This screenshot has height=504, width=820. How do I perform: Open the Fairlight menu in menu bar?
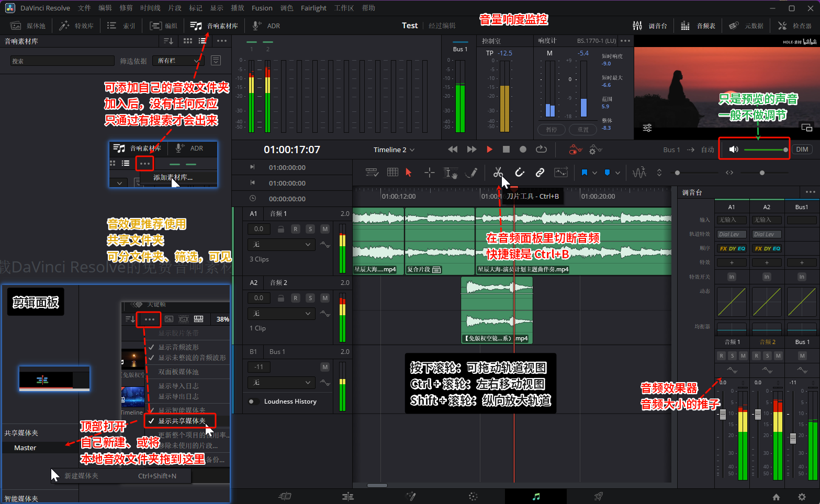[x=313, y=8]
